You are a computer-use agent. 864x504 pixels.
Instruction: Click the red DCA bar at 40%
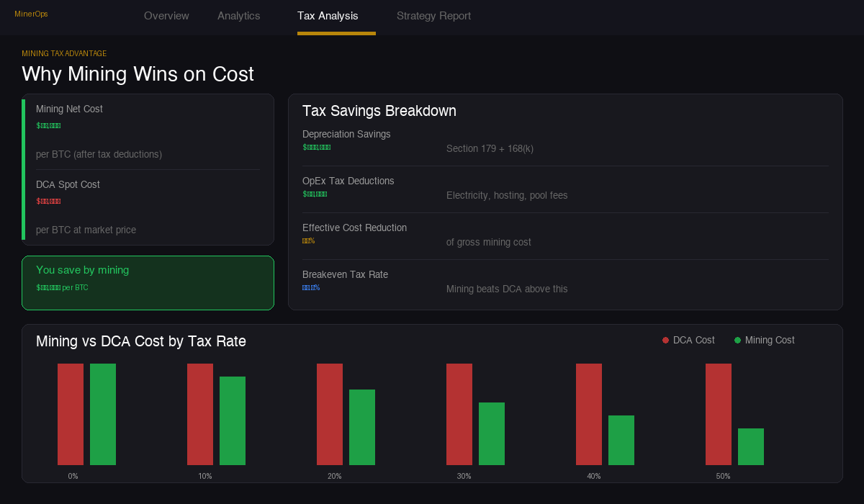(589, 414)
